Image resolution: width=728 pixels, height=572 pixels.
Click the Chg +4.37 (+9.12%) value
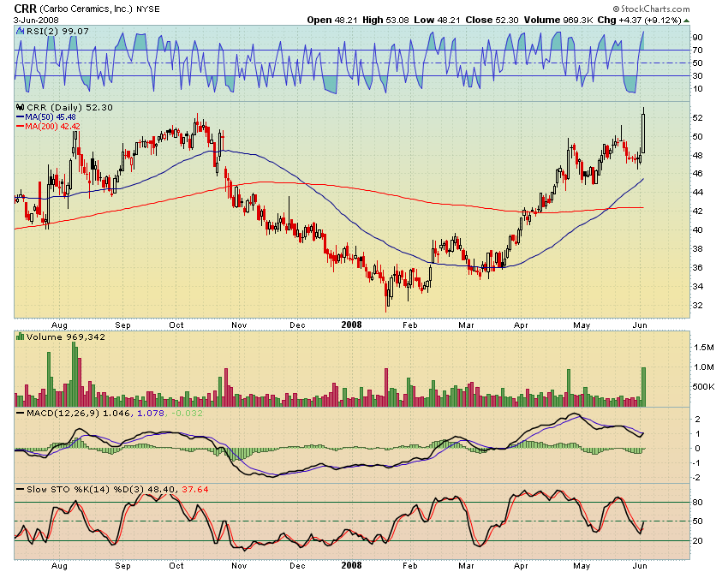(x=639, y=20)
